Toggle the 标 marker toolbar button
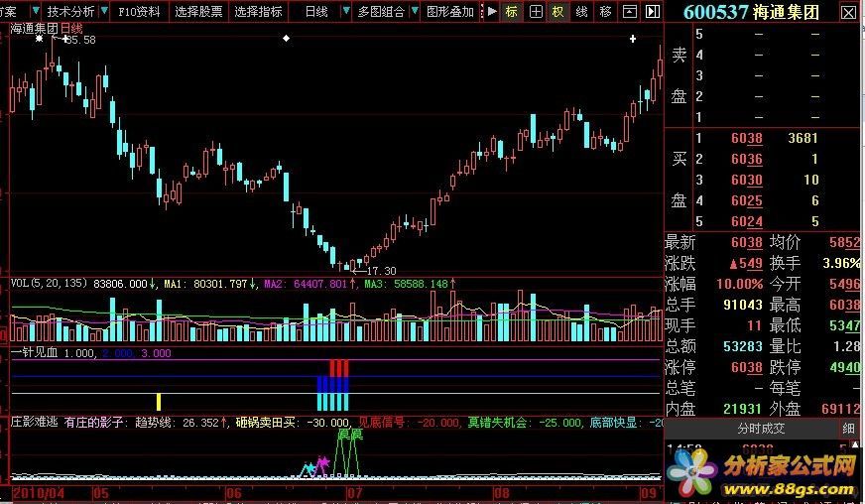Viewport: 865px width, 504px height. point(512,11)
